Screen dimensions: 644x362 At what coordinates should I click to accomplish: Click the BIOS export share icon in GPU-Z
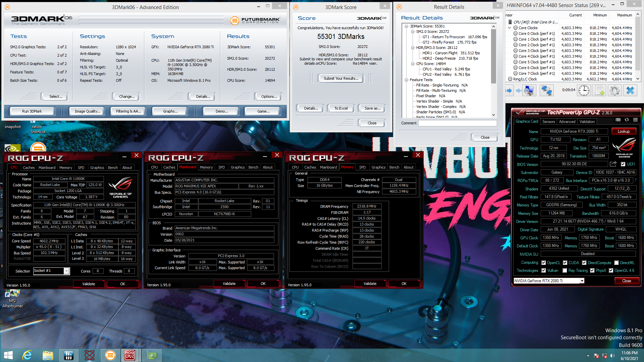click(613, 164)
